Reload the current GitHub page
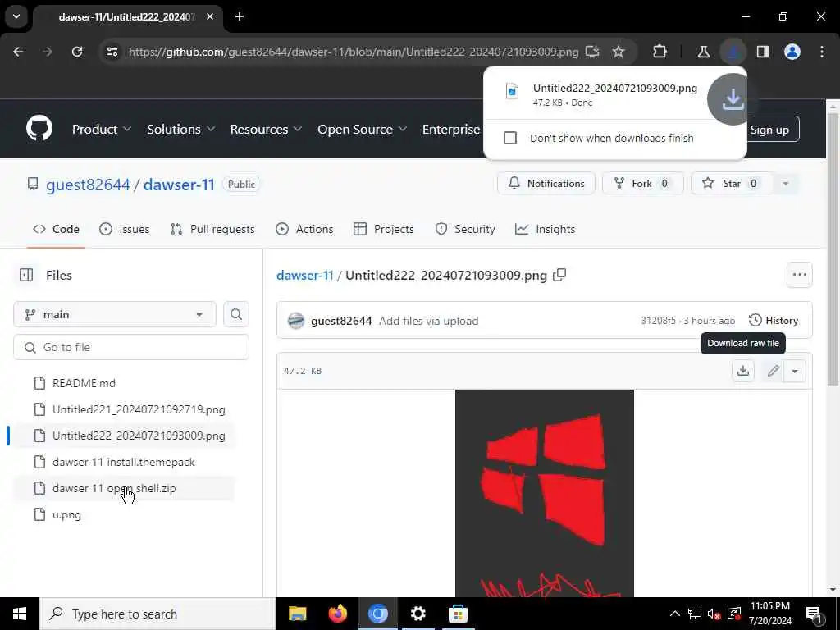 [x=77, y=52]
